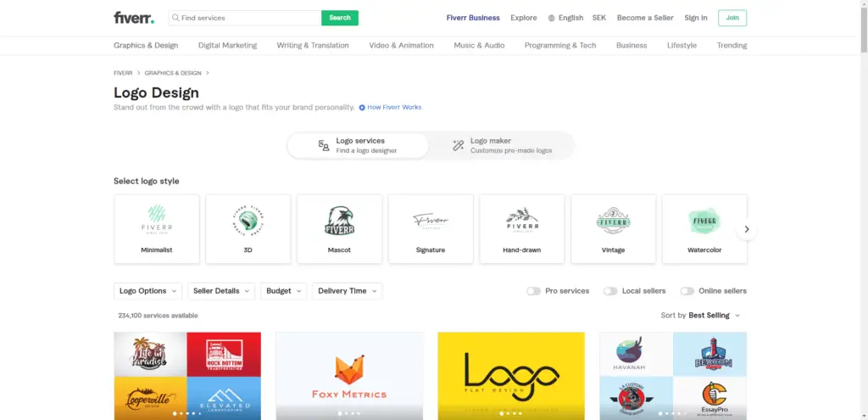Enable the Online sellers toggle

687,291
